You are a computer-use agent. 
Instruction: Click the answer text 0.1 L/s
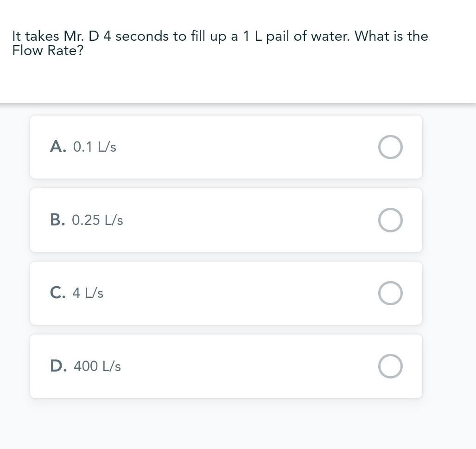(95, 147)
